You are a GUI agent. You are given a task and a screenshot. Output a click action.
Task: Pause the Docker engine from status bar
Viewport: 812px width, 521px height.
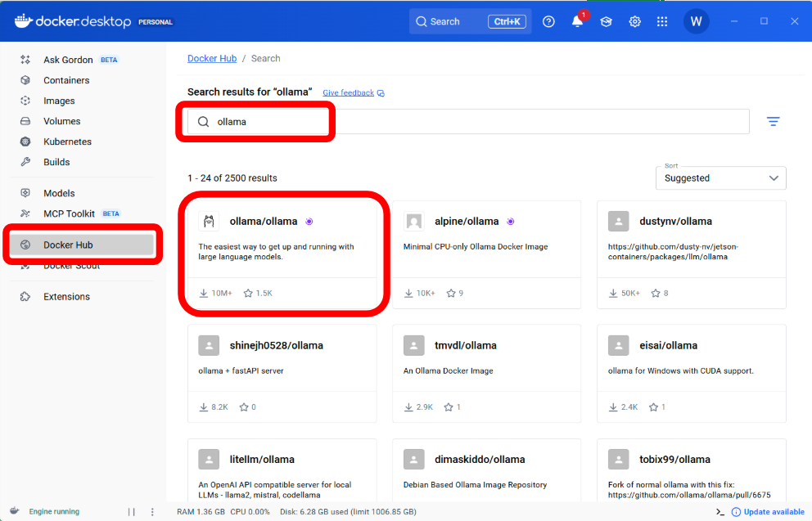(x=131, y=512)
